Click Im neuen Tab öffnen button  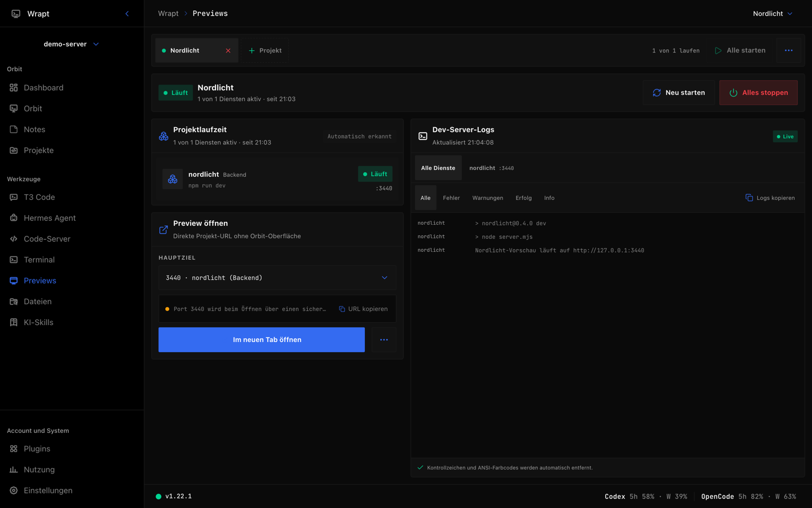[262, 340]
